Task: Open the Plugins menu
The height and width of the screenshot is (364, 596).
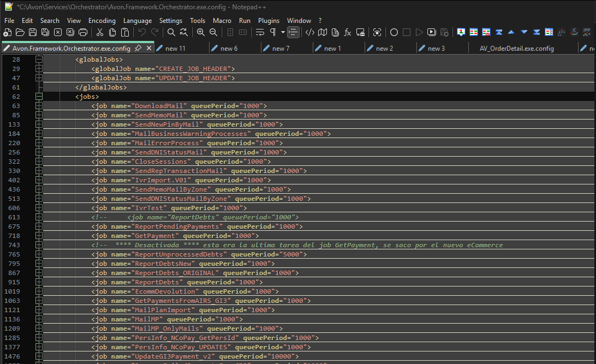Action: coord(269,21)
